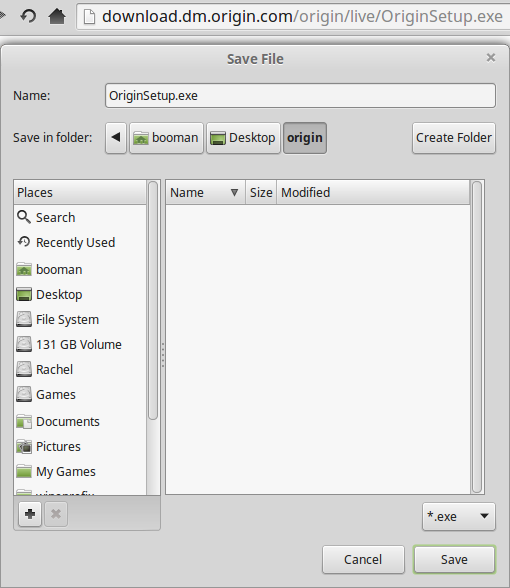Go to booman folder in path bar
The image size is (510, 588).
[166, 138]
